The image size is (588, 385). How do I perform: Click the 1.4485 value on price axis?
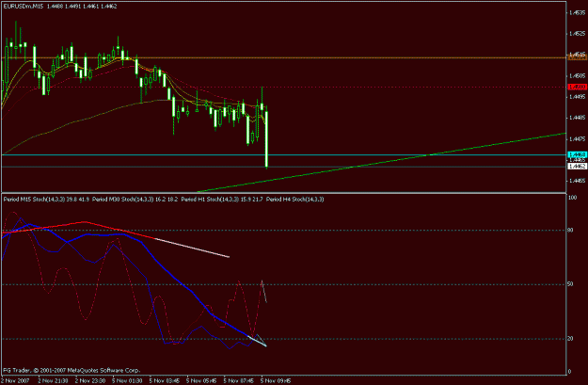click(x=577, y=118)
